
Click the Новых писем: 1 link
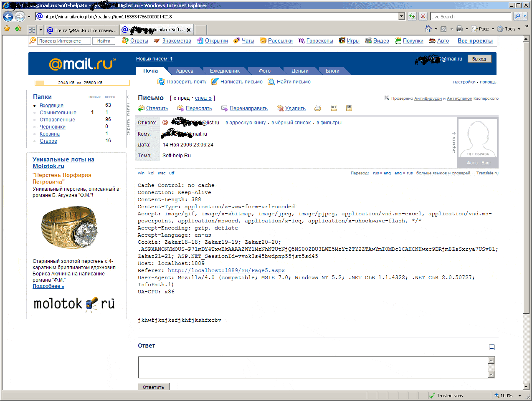coord(155,59)
